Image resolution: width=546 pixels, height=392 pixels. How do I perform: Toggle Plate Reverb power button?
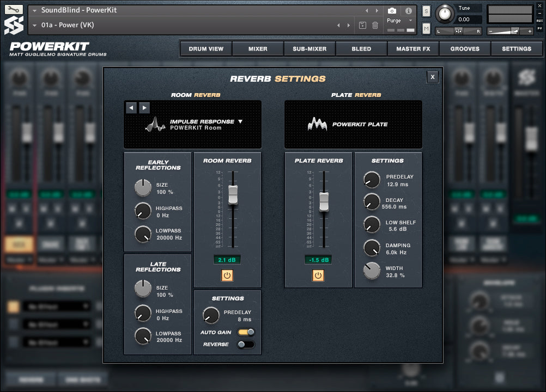[318, 275]
